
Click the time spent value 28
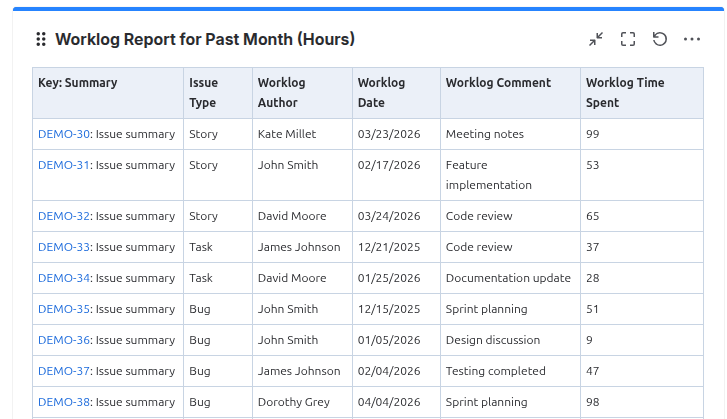click(x=593, y=278)
